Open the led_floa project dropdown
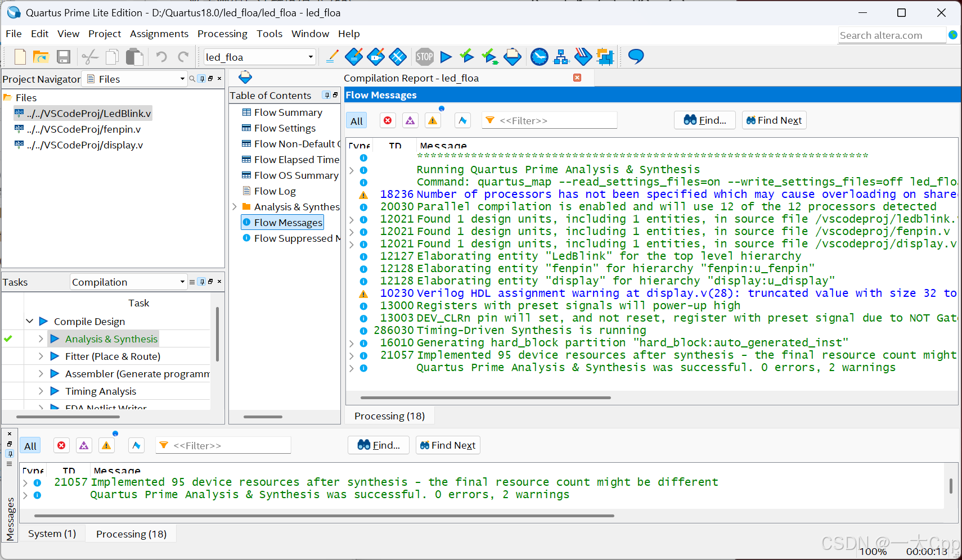 pyautogui.click(x=260, y=57)
